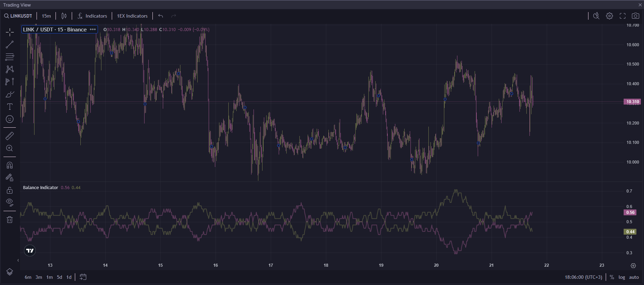Click the 10.310 current price label
This screenshot has height=285, width=644.
[x=632, y=102]
